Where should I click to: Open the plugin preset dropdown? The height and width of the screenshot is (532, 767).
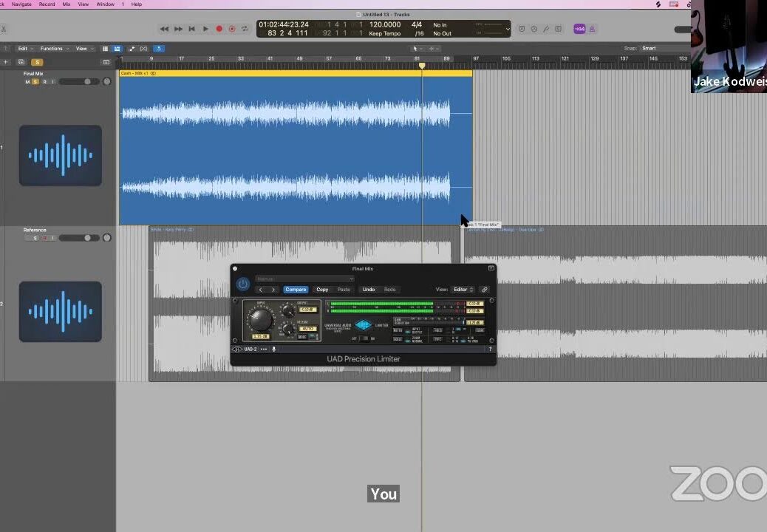tap(304, 279)
